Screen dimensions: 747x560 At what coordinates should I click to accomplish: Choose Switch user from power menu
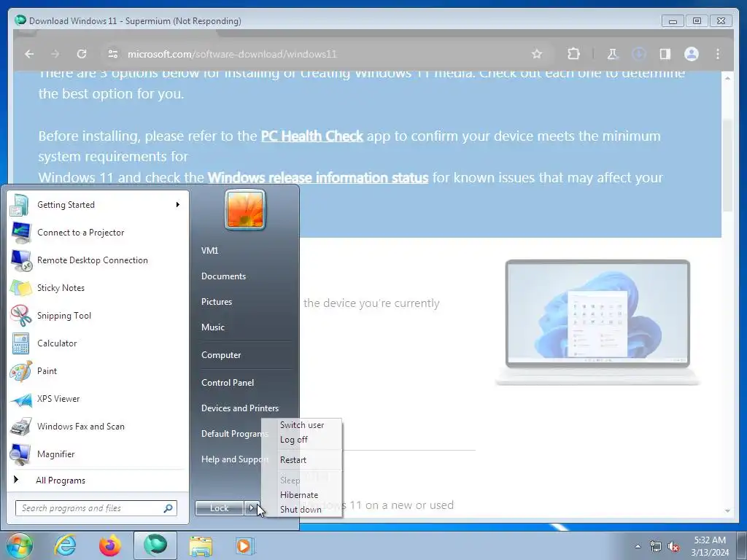click(302, 425)
